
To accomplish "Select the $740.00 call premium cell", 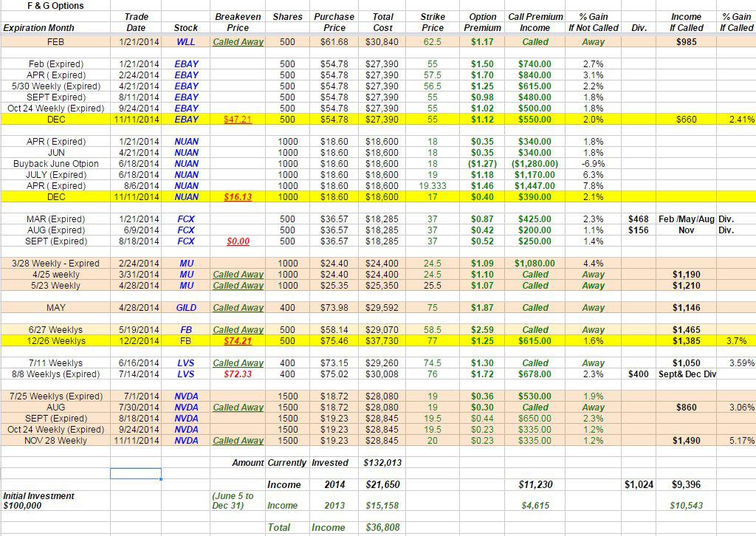I will (535, 64).
